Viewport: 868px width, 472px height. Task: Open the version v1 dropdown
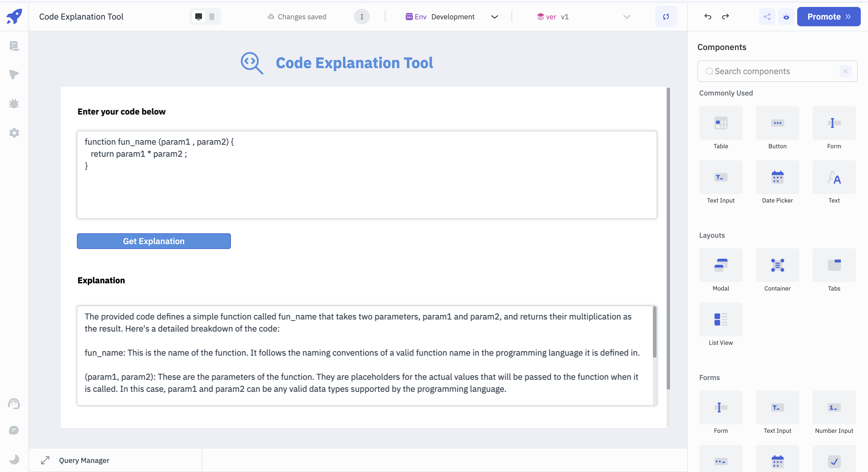tap(583, 17)
